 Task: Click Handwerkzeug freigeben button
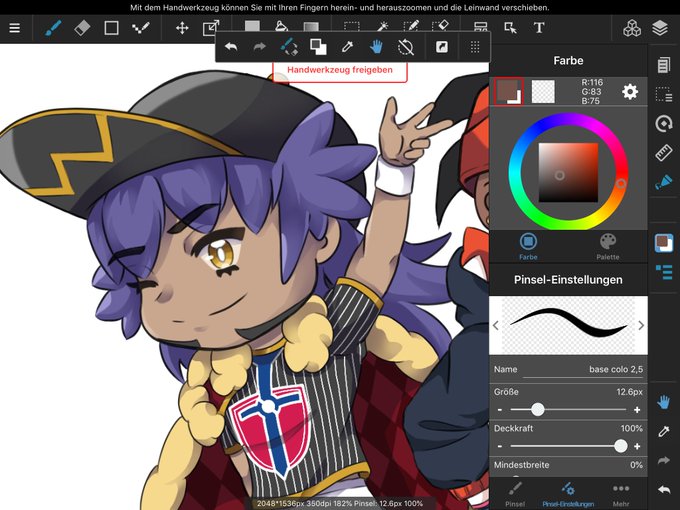(340, 70)
